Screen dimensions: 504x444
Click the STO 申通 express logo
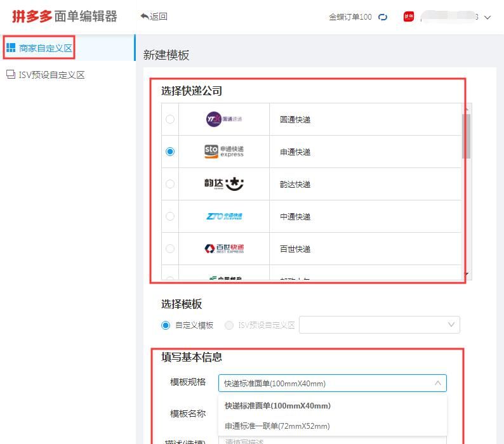(x=224, y=152)
